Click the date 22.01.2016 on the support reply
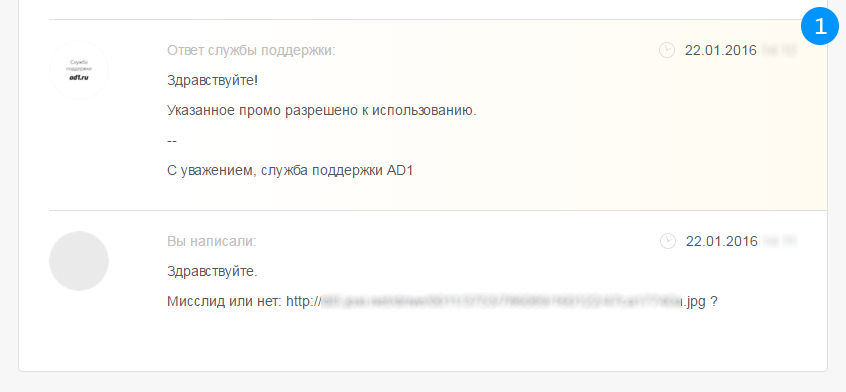The height and width of the screenshot is (392, 846). pos(721,51)
